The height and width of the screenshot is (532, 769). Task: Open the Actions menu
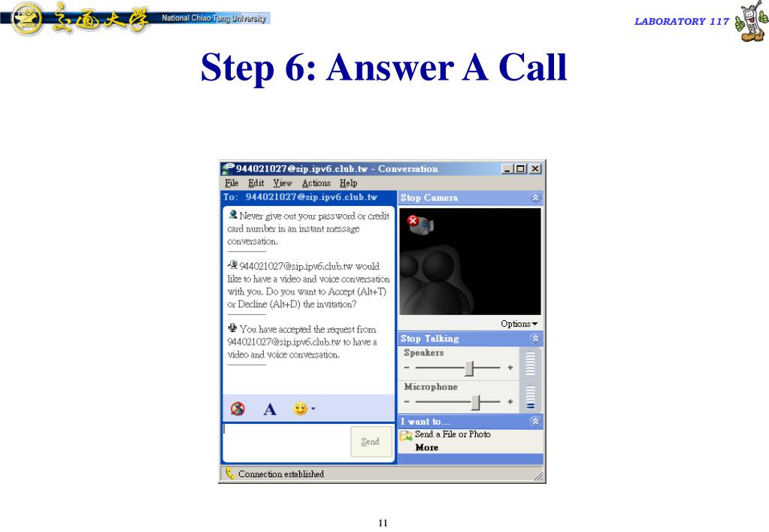(x=316, y=183)
